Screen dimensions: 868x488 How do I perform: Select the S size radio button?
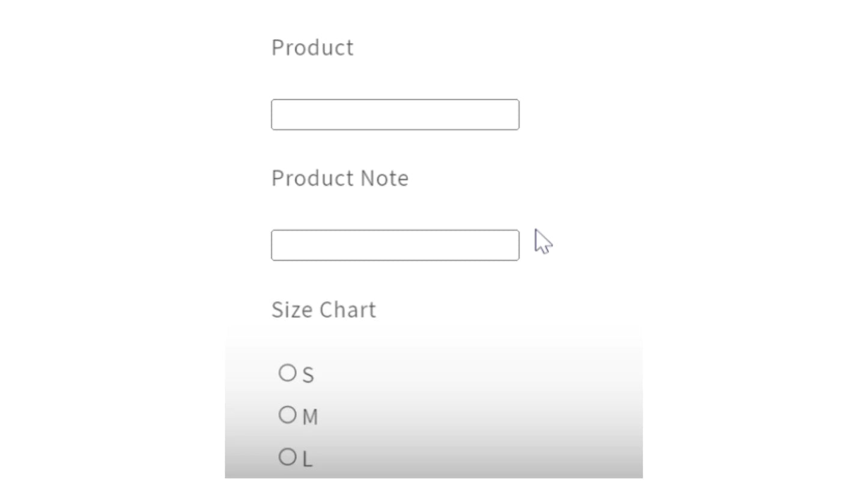coord(288,373)
